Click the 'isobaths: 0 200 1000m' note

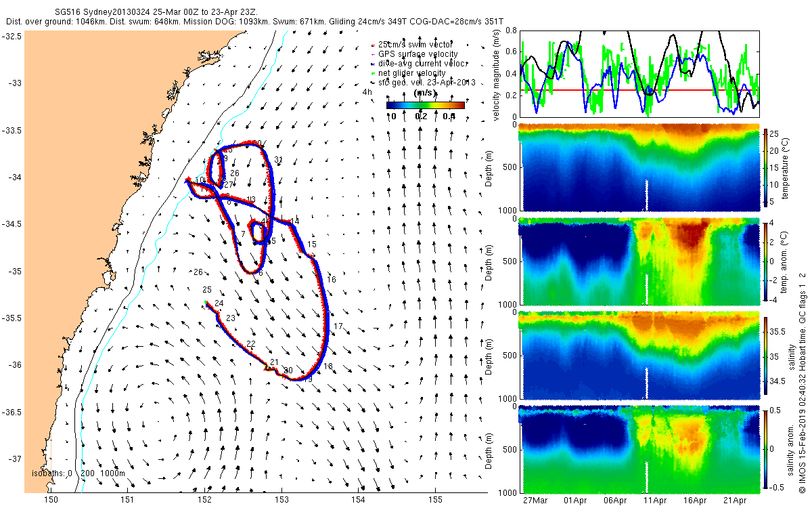click(78, 473)
